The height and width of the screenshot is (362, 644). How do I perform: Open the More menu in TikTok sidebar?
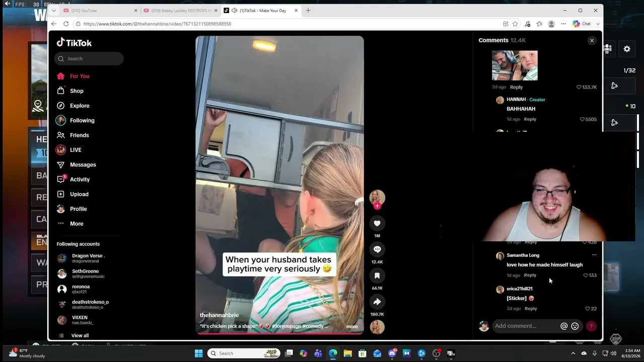coord(76,224)
